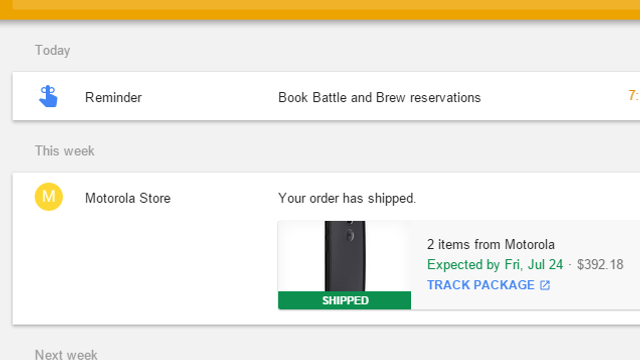Click the Expected by Fri, Jul 24 text

point(495,264)
